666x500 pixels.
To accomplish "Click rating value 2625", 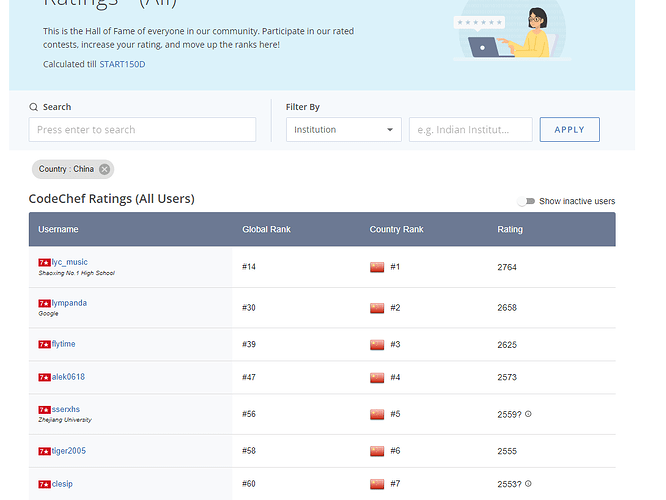I will point(507,345).
